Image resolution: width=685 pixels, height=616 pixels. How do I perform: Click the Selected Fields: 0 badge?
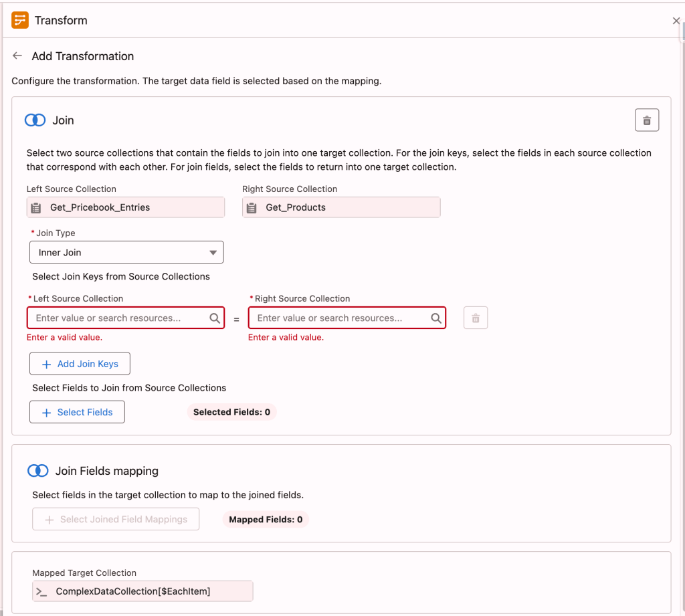point(231,412)
